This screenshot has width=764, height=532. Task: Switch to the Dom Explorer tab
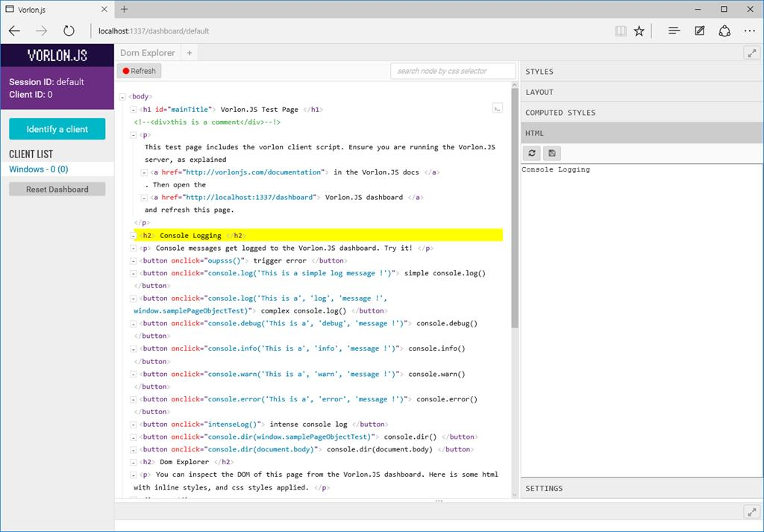click(146, 52)
